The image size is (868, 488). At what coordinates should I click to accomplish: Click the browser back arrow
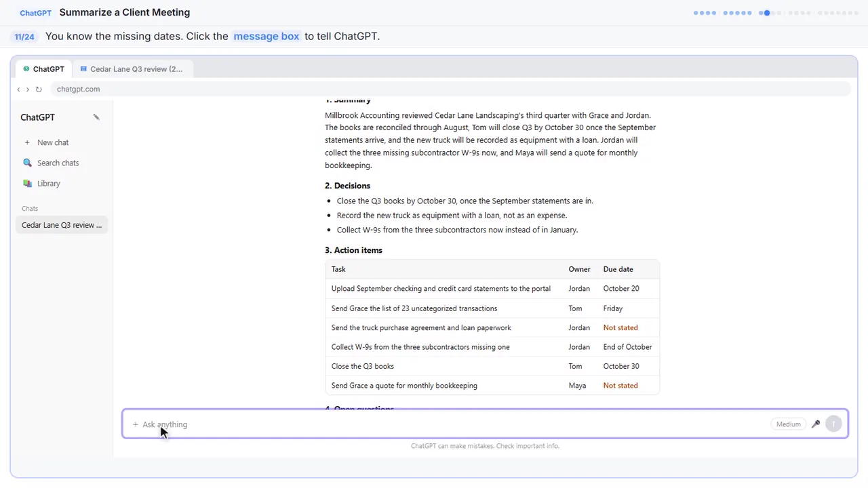pyautogui.click(x=18, y=89)
